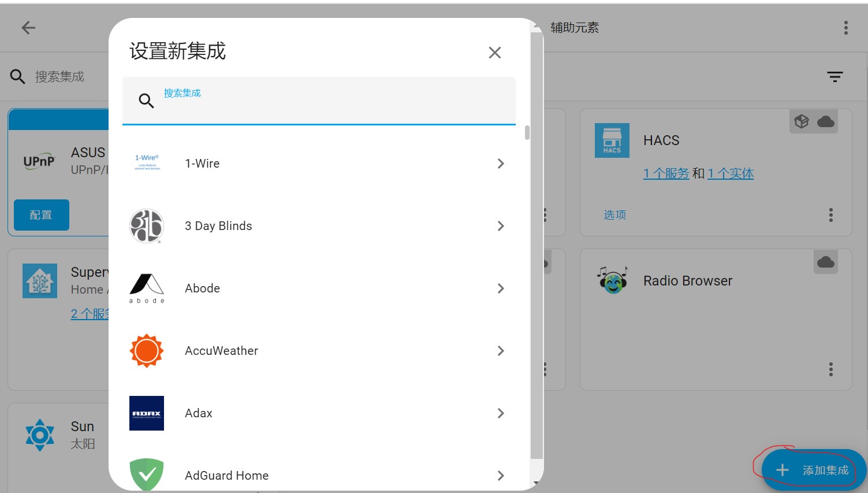Select the Abode integration row
868x493 pixels.
point(319,288)
